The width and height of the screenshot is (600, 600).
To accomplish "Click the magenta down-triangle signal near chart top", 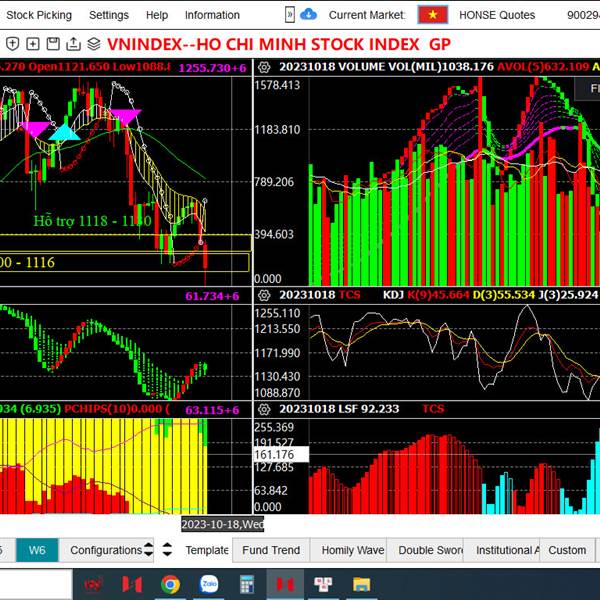I will [125, 117].
